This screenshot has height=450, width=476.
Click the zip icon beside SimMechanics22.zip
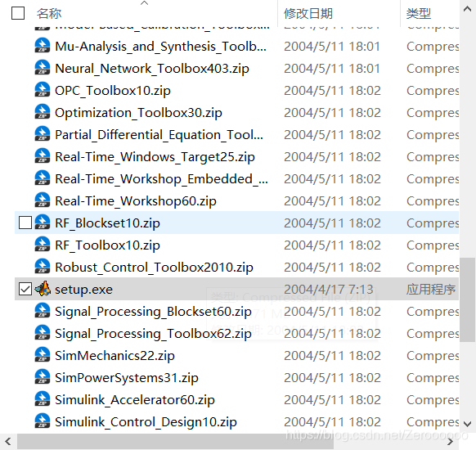point(43,354)
